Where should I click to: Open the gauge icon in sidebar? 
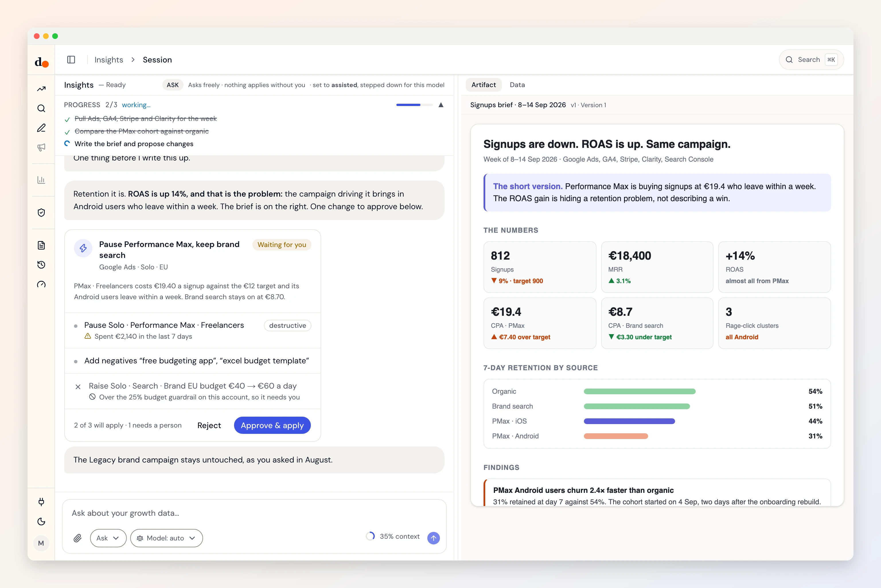pos(41,284)
